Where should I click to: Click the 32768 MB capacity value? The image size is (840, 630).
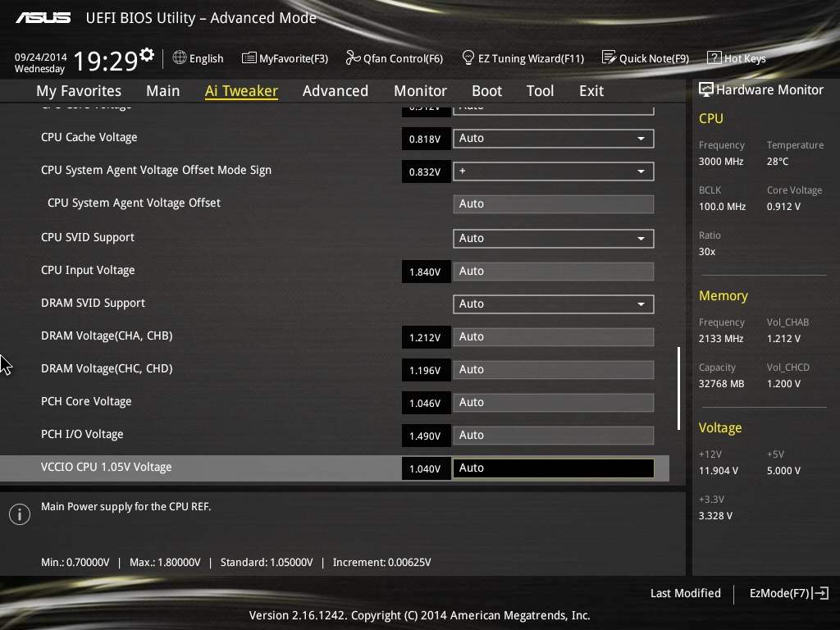721,384
